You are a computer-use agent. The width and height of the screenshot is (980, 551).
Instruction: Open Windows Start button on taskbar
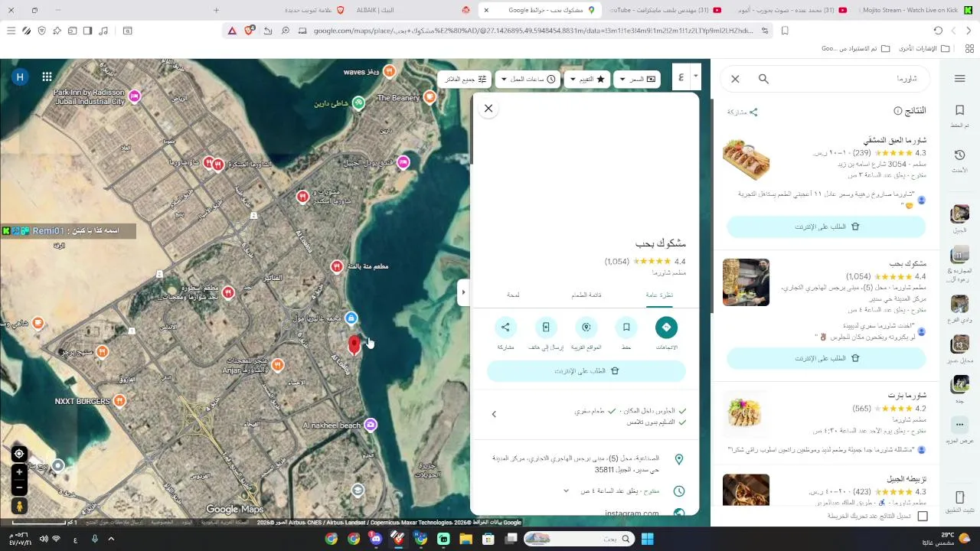(647, 539)
